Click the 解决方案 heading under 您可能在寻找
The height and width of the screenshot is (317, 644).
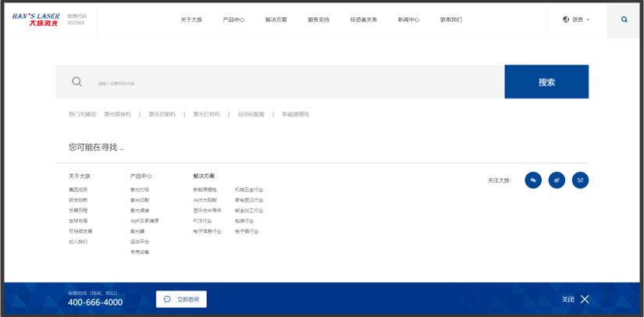click(x=204, y=176)
